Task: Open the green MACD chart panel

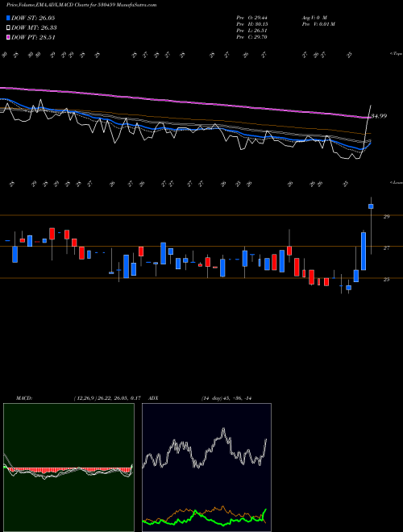Action: (69, 468)
